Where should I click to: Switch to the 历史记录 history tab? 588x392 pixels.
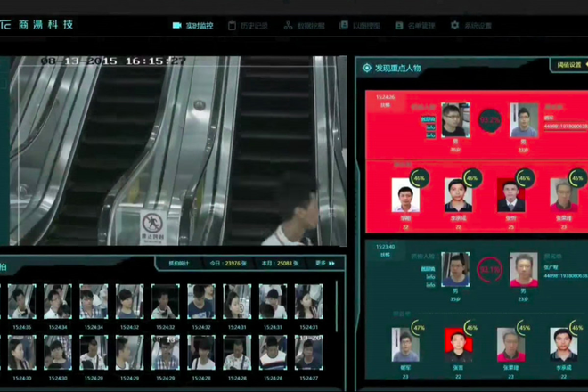(254, 26)
